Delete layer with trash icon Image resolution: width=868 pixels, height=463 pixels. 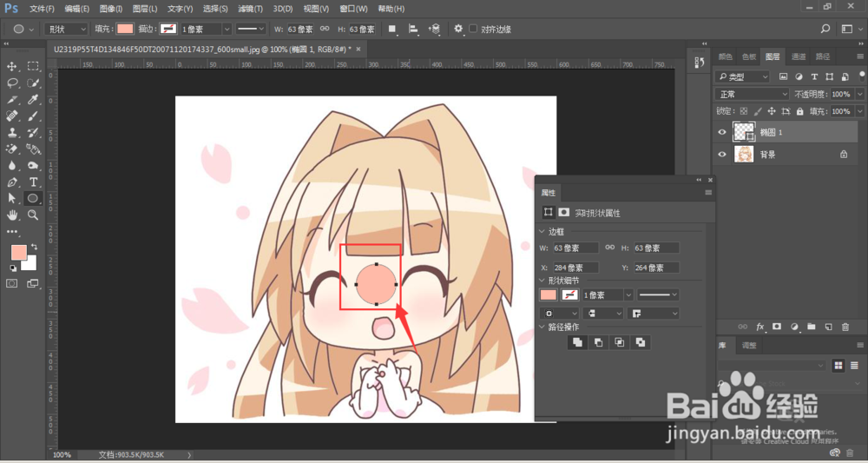click(845, 327)
